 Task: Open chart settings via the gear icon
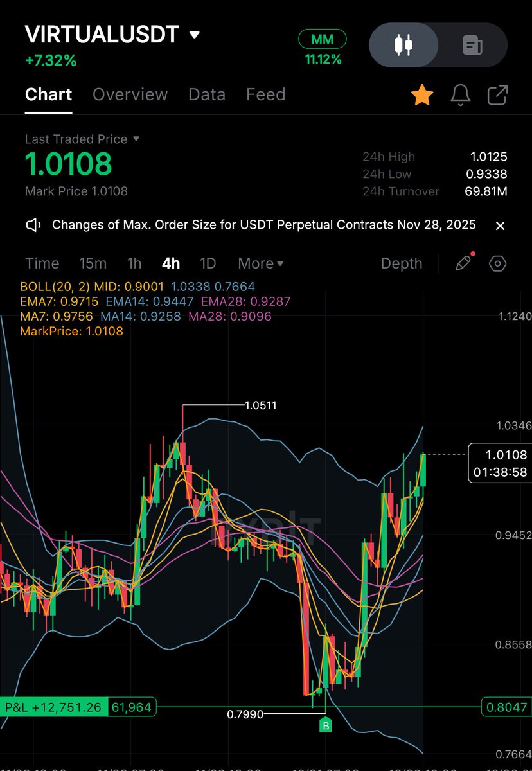(x=497, y=263)
